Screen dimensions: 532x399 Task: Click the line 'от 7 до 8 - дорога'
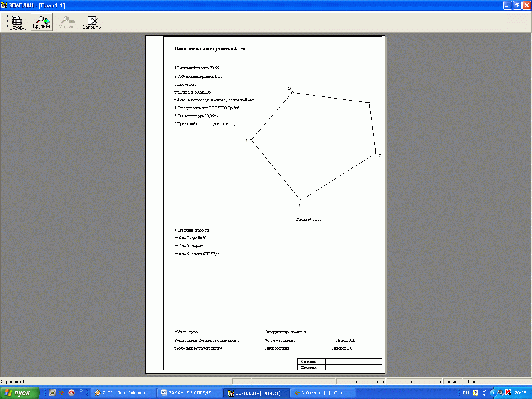[x=189, y=246]
